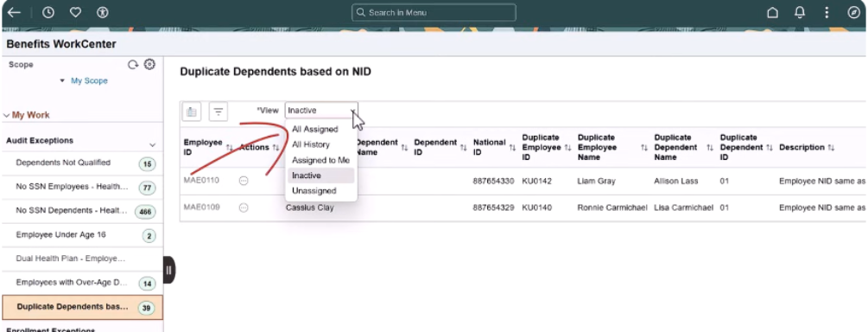
Task: Sort by Actions column arrows
Action: [276, 148]
